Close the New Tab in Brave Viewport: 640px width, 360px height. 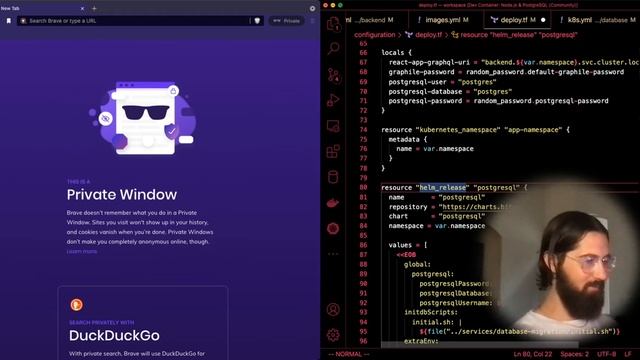click(x=82, y=8)
